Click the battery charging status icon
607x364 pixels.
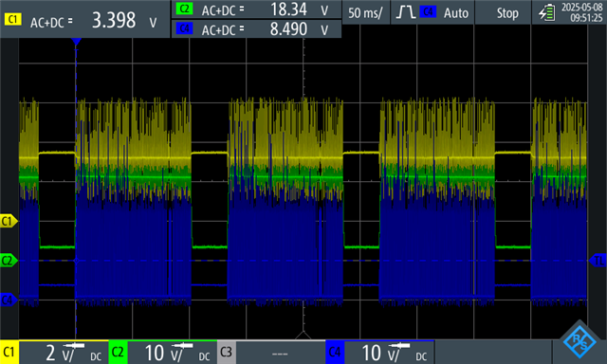pos(547,12)
